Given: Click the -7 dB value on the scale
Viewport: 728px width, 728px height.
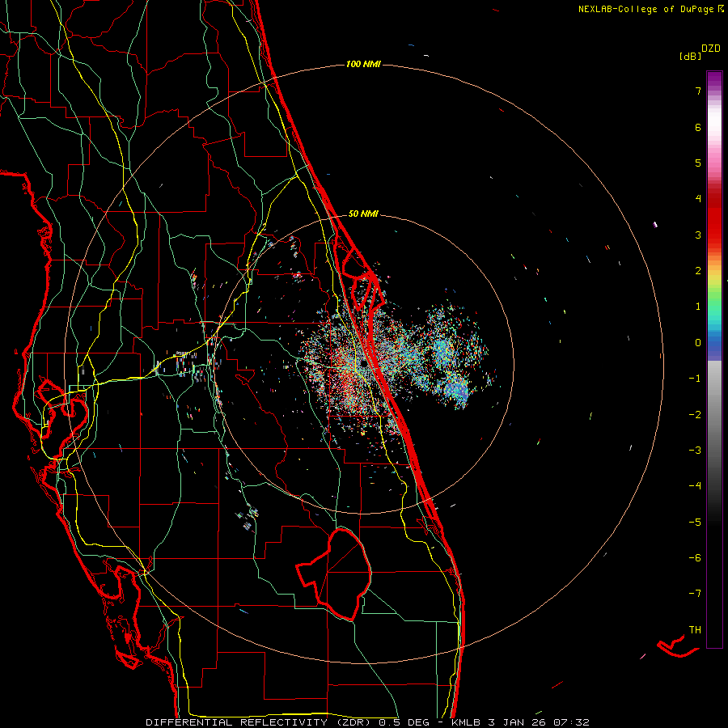Looking at the screenshot, I should point(695,595).
